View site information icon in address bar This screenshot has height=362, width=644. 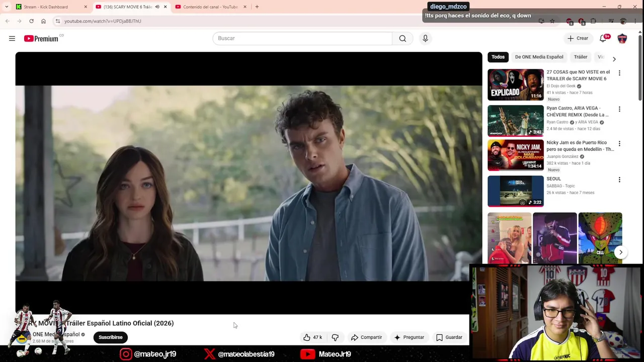coord(58,21)
